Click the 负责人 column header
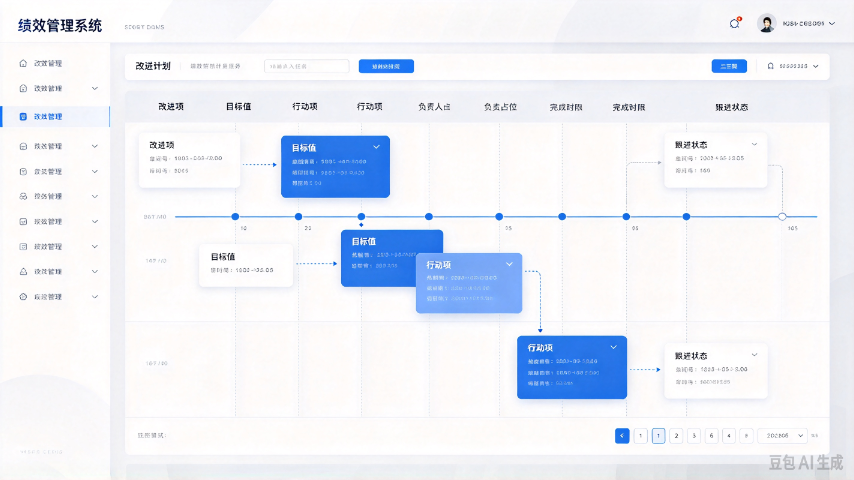 (x=434, y=107)
